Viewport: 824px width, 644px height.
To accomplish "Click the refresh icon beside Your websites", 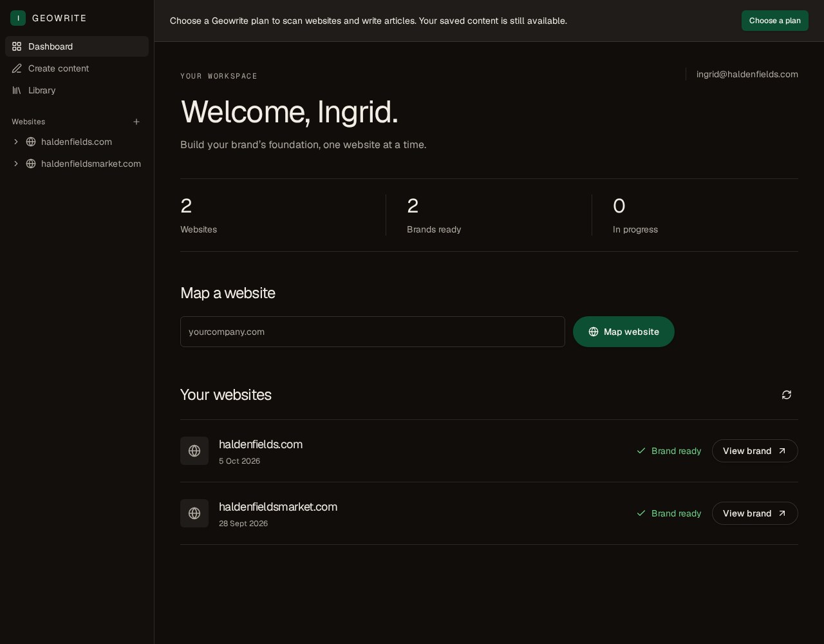I will (787, 395).
